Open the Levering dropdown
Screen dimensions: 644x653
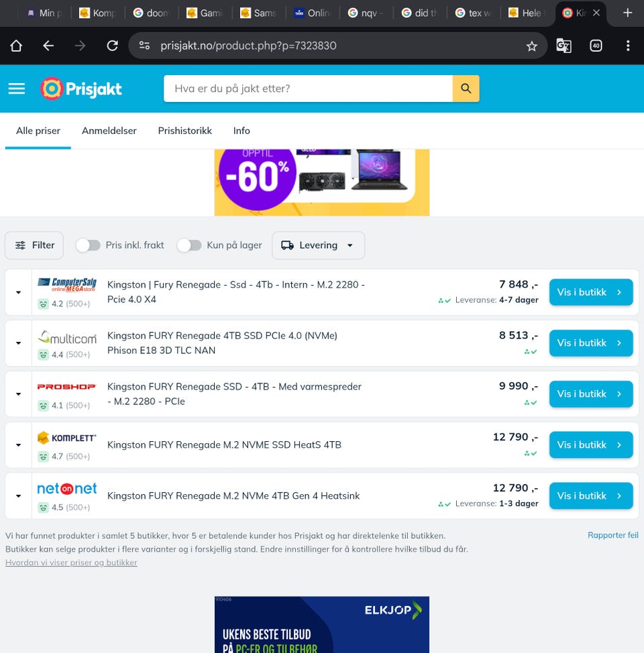pos(319,245)
